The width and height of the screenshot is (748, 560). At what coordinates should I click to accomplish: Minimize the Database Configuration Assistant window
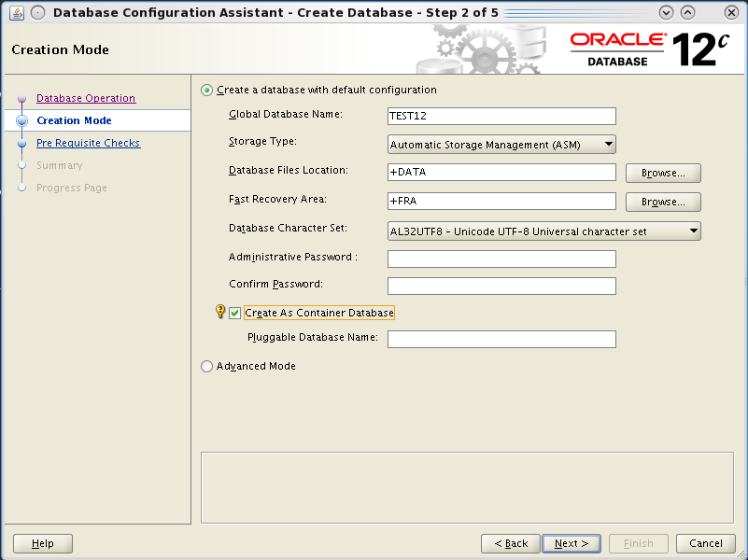(666, 12)
